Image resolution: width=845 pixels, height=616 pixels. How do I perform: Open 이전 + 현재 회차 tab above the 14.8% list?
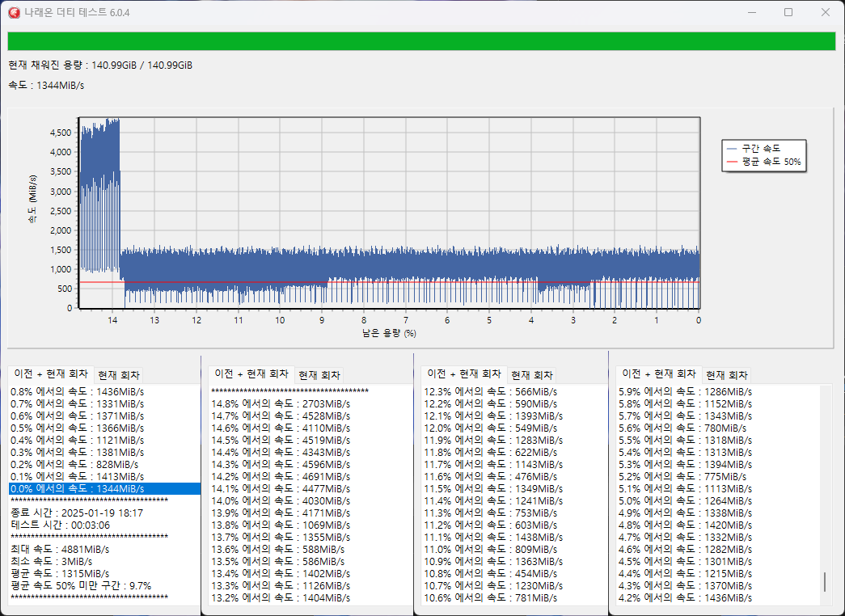coord(251,374)
